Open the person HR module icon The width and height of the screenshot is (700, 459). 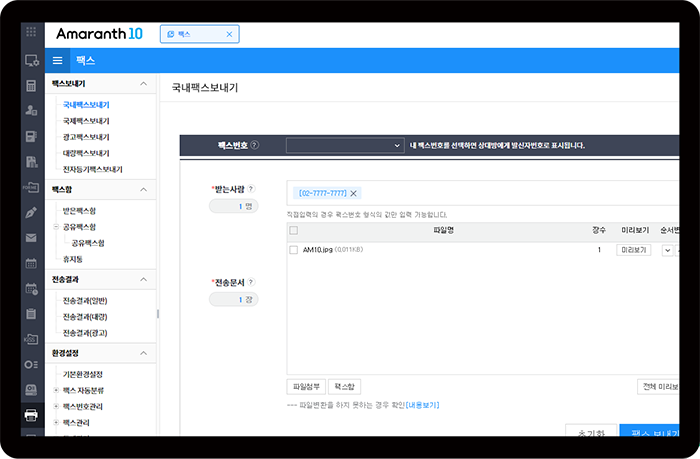[31, 110]
